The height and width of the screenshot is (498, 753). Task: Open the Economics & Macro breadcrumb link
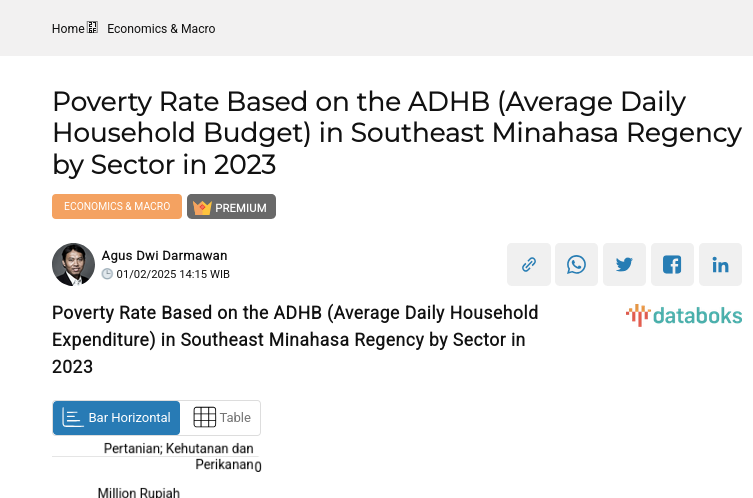pos(161,29)
